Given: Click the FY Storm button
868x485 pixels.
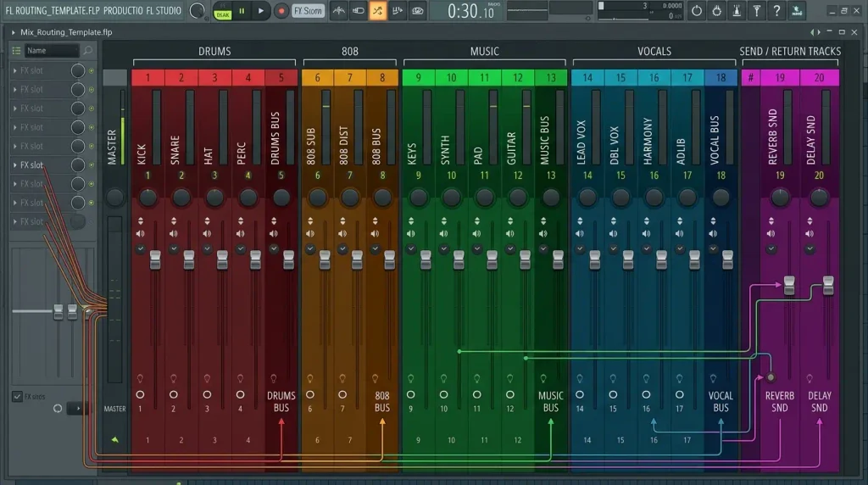Looking at the screenshot, I should tap(308, 10).
